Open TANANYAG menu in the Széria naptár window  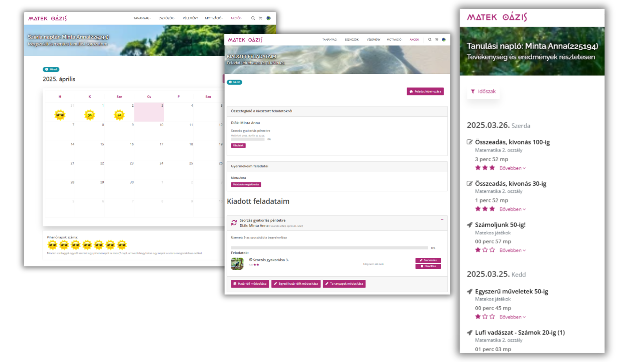pos(142,18)
